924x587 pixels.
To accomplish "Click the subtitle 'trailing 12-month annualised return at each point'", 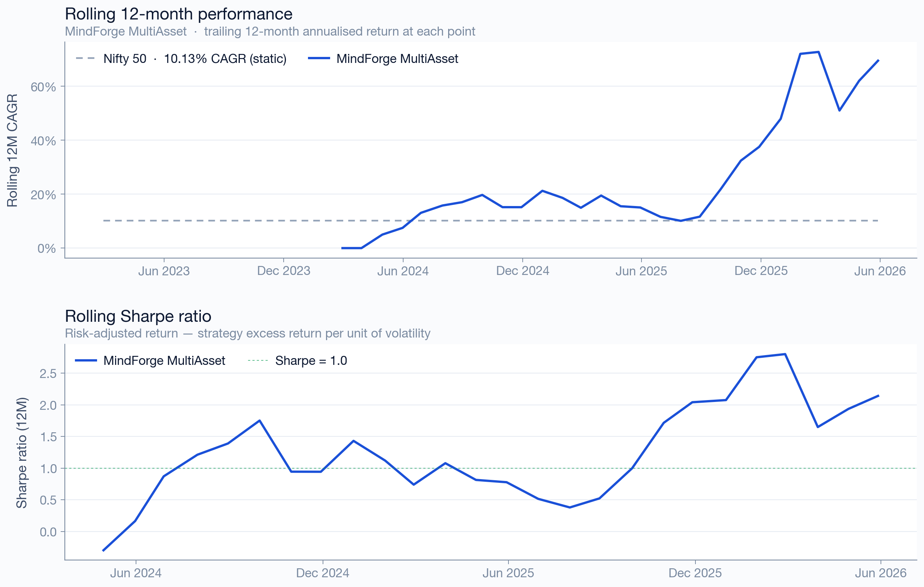I will tap(339, 31).
